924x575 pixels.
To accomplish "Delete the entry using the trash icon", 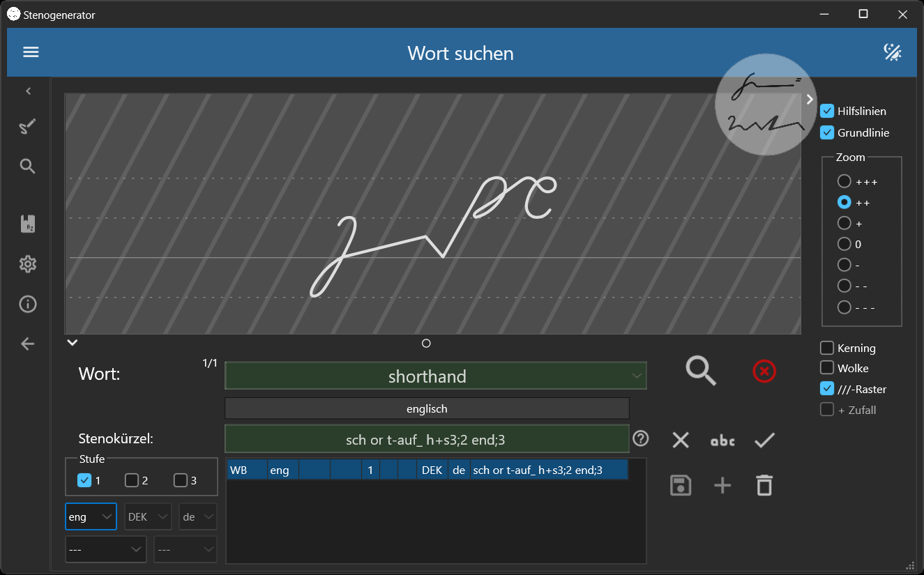I will 764,484.
